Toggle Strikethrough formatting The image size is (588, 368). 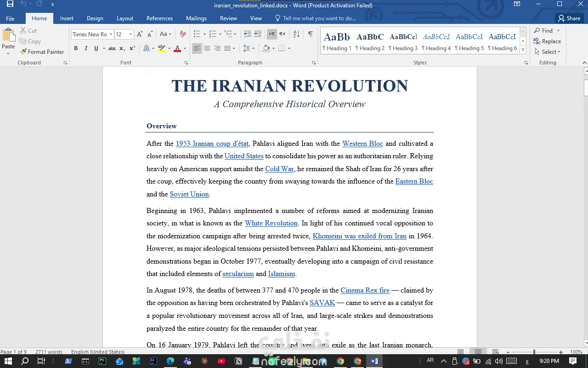[112, 48]
